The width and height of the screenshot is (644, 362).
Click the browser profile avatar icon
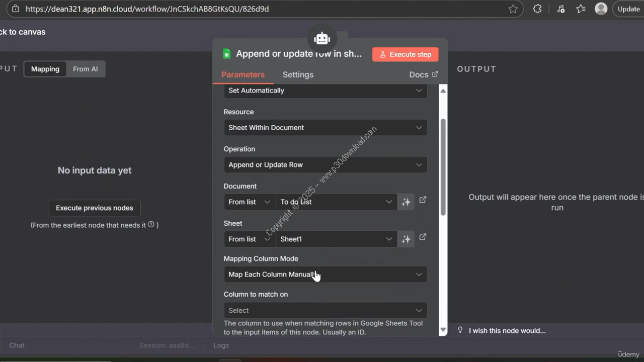pyautogui.click(x=601, y=9)
